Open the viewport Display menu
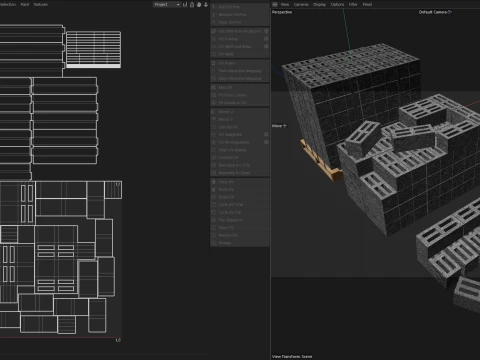480x360 pixels. pos(319,4)
